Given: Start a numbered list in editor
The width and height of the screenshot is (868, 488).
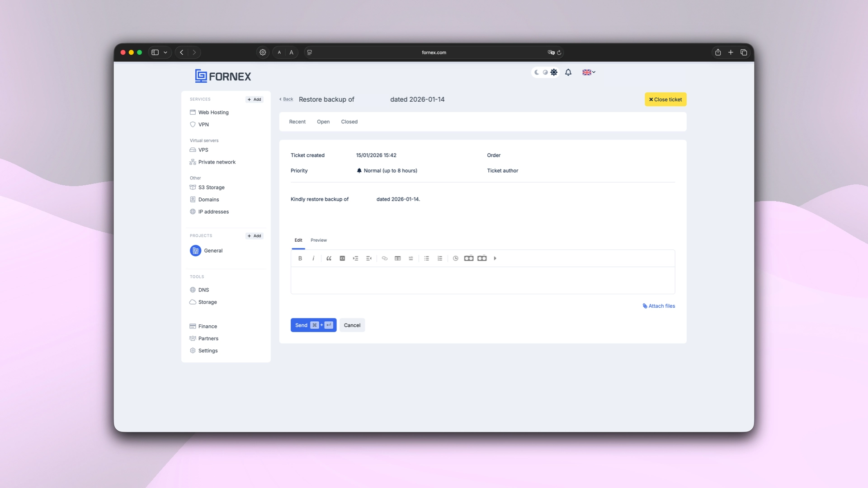Looking at the screenshot, I should point(440,258).
